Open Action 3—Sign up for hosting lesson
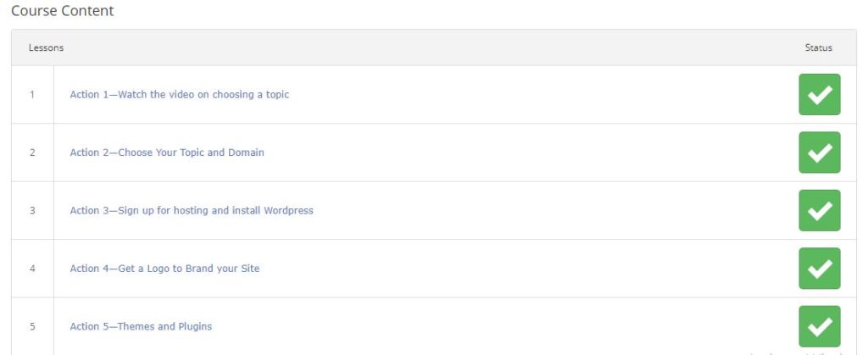The height and width of the screenshot is (355, 868). pos(192,211)
